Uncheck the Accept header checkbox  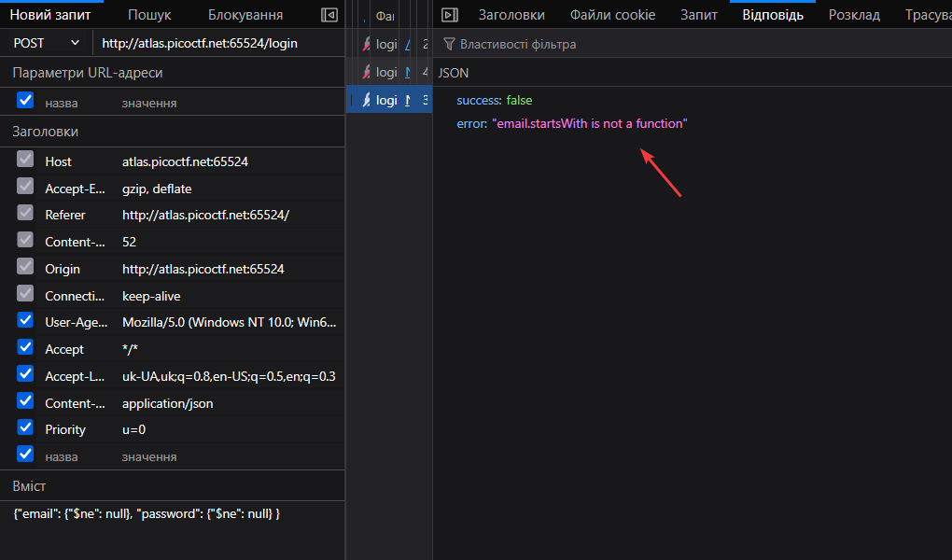25,348
